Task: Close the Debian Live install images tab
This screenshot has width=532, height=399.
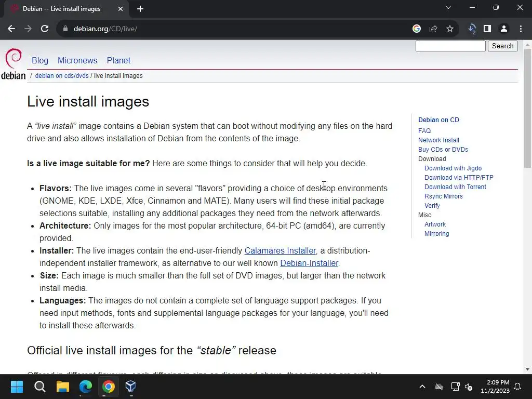Action: pos(121,9)
